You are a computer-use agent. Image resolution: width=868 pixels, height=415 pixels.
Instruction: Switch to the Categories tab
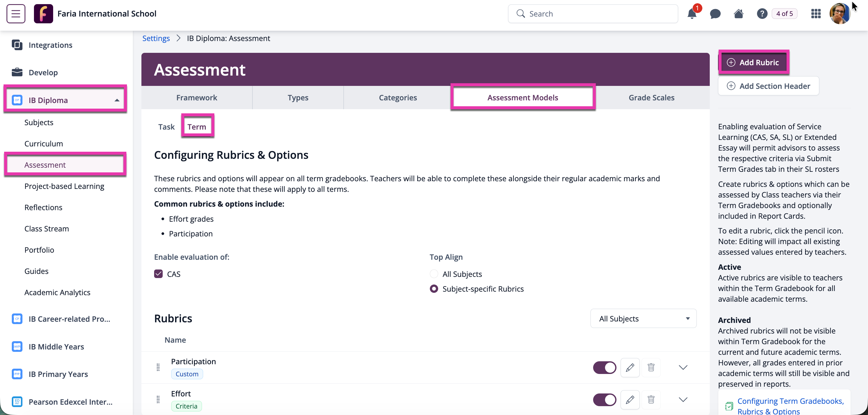tap(398, 97)
